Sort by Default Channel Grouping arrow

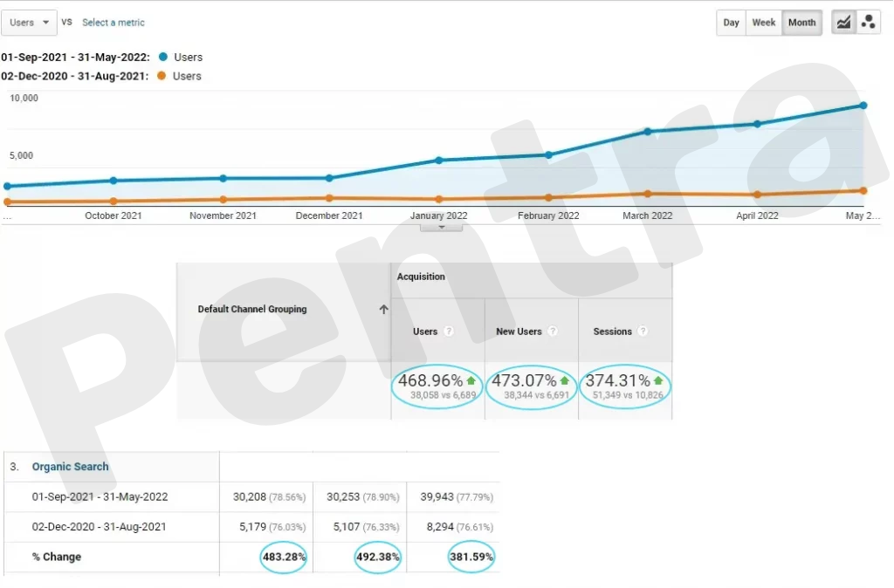[384, 310]
